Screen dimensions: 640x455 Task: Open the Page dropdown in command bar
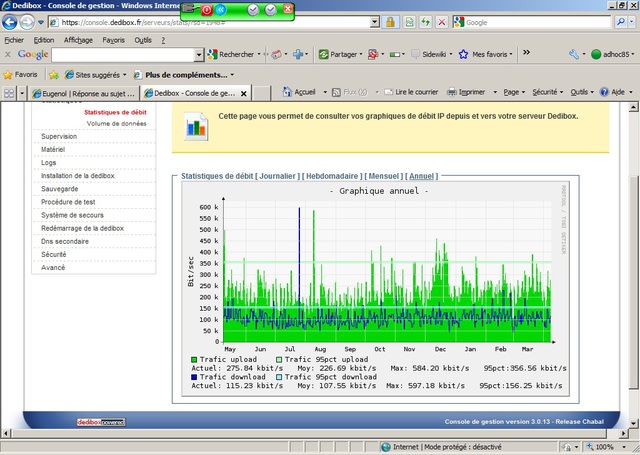514,92
